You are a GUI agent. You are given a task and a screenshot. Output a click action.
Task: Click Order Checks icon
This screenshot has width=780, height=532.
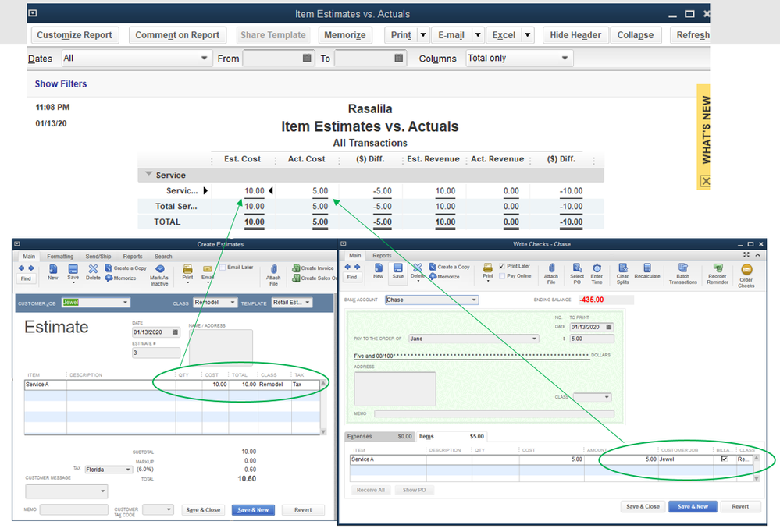(x=746, y=269)
